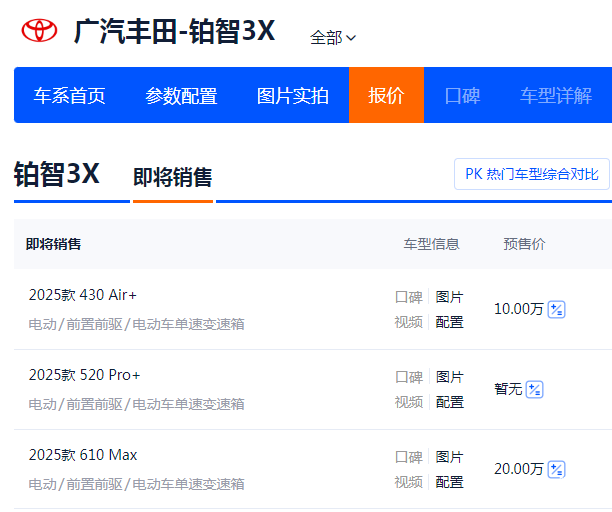Click the 铂智3X heading title
The width and height of the screenshot is (612, 512).
57,174
